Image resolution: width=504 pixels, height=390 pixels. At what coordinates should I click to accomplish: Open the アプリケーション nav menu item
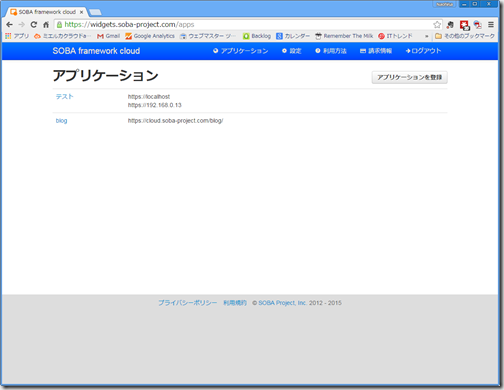click(241, 51)
